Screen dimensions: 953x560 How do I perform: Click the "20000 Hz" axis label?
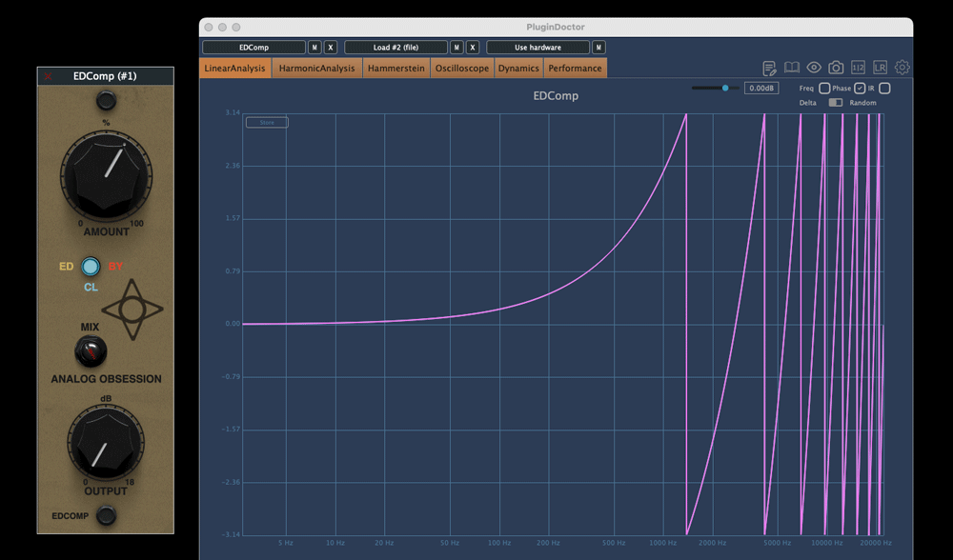875,543
